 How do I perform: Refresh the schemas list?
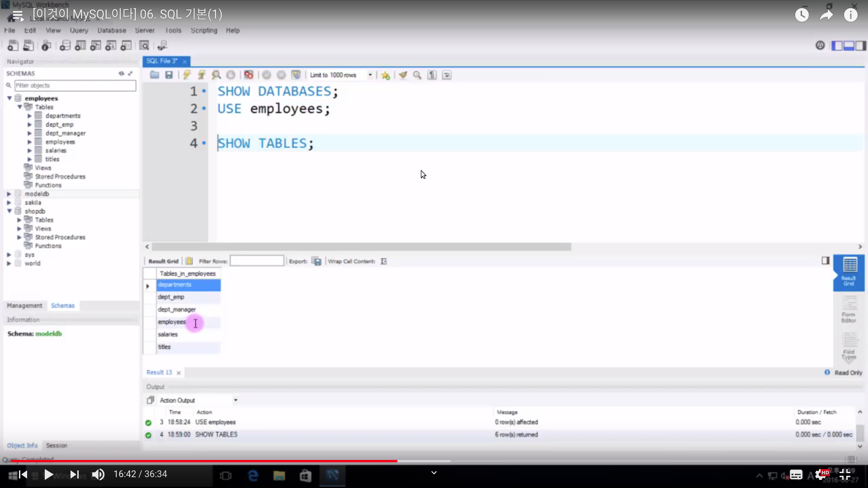121,73
